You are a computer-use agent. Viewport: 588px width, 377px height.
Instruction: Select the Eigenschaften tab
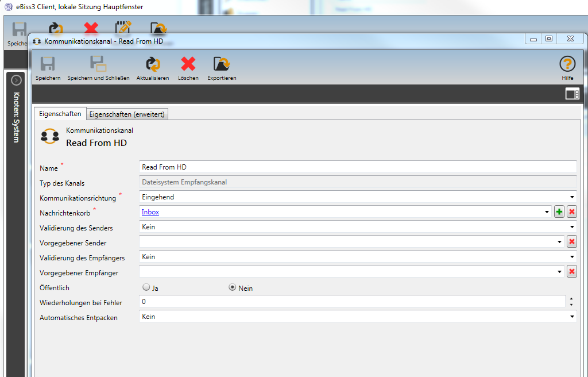(x=60, y=114)
